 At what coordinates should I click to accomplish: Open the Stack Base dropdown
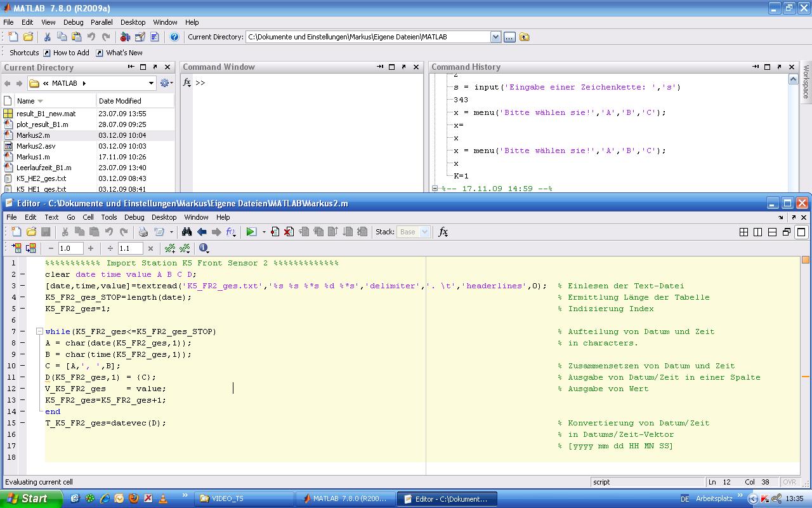click(x=424, y=232)
